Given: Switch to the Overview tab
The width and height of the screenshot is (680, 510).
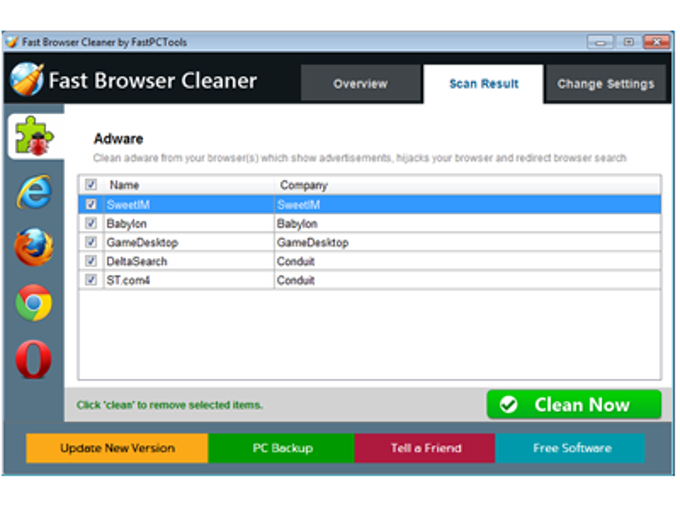Looking at the screenshot, I should [x=360, y=83].
